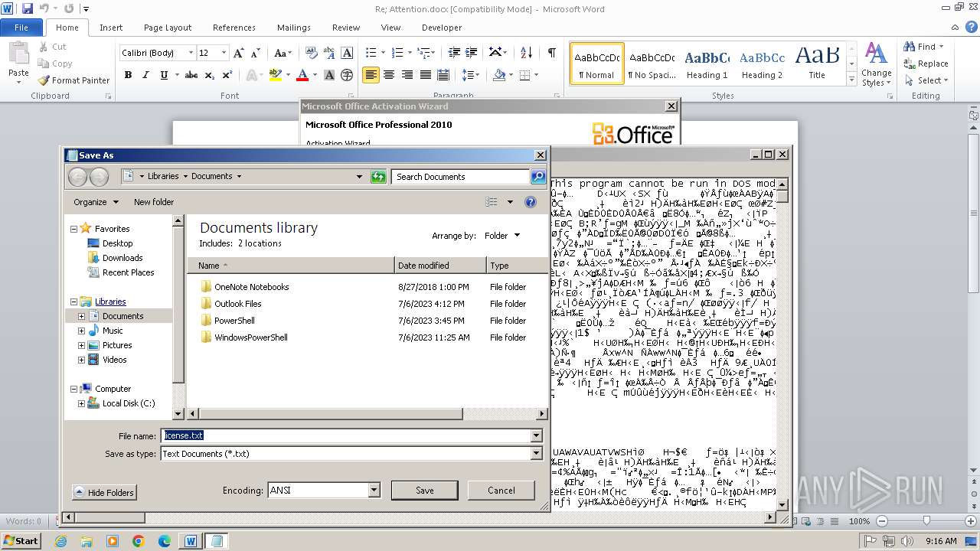The height and width of the screenshot is (551, 980).
Task: Toggle Bold formatting in the ribbon
Action: (x=128, y=75)
